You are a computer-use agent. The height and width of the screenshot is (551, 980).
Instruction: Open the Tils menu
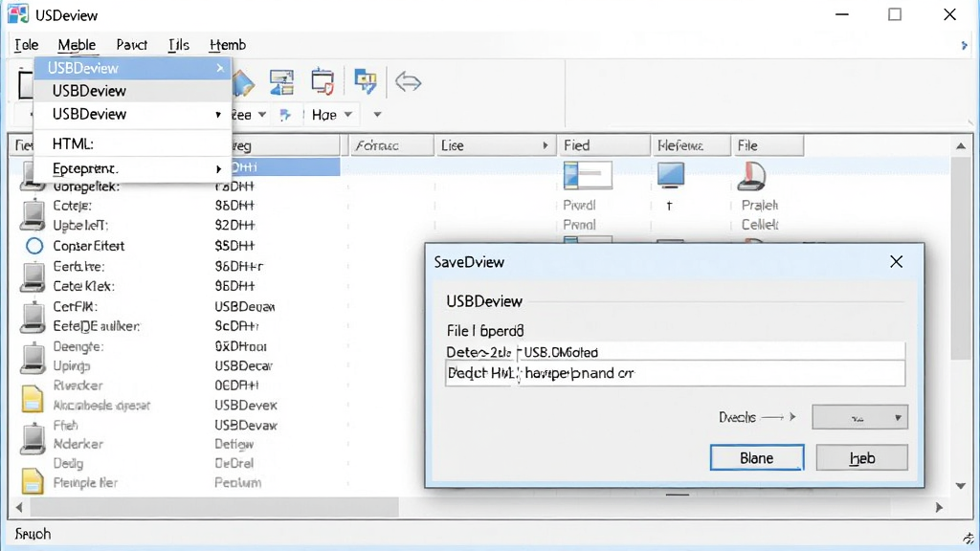pyautogui.click(x=179, y=45)
